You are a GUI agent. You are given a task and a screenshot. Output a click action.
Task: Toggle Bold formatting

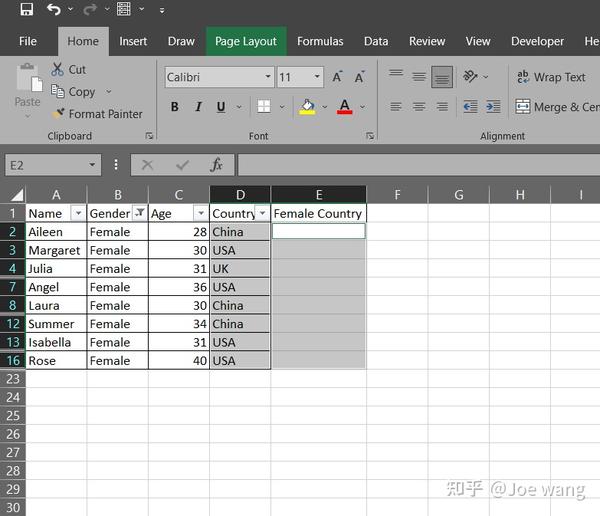[x=174, y=106]
